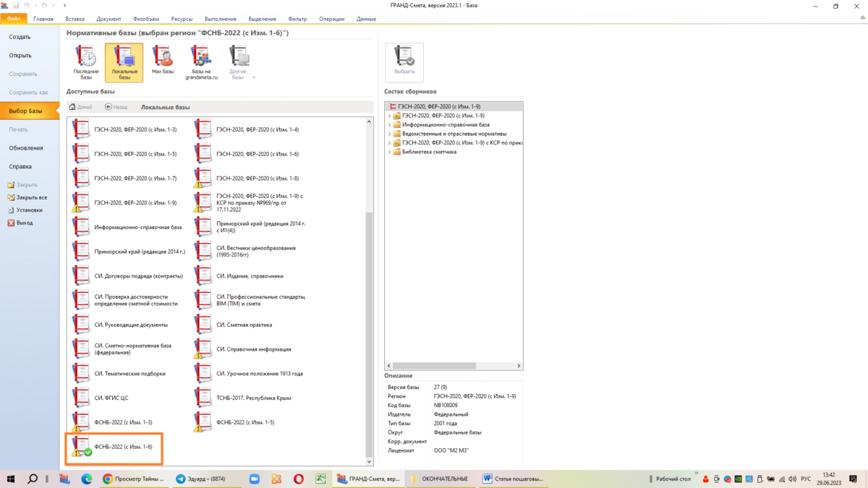
Task: Open the Мои базы category
Action: click(162, 63)
